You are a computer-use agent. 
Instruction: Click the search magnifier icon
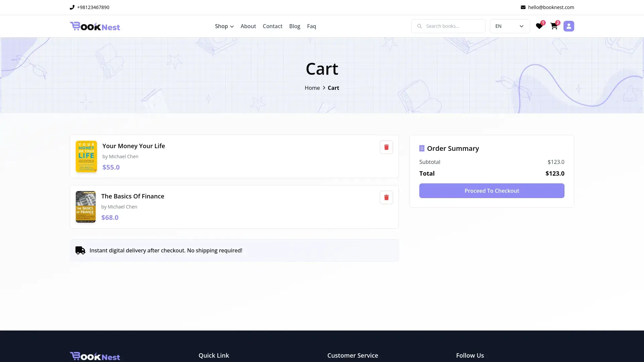click(x=419, y=26)
